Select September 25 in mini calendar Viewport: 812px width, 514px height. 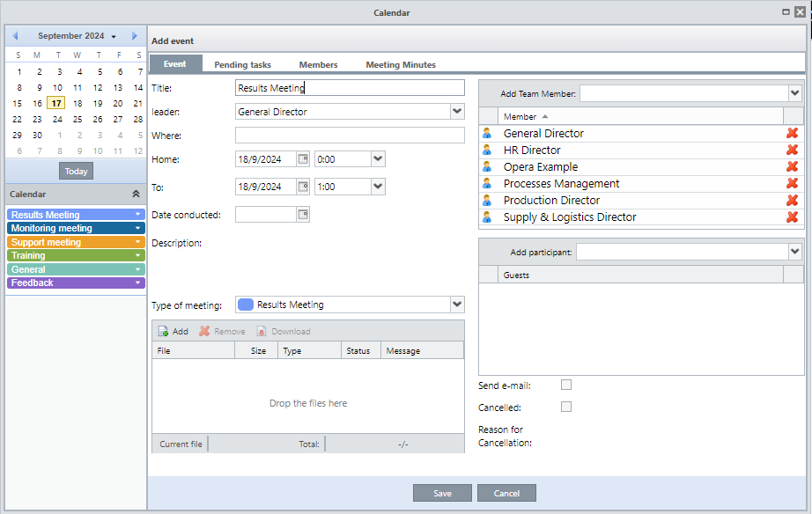(78, 119)
